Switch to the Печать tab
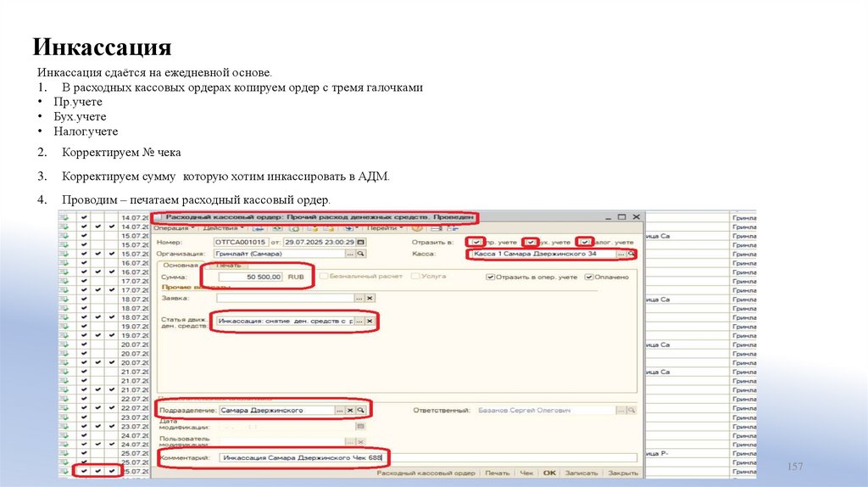868x487 pixels. tap(228, 266)
